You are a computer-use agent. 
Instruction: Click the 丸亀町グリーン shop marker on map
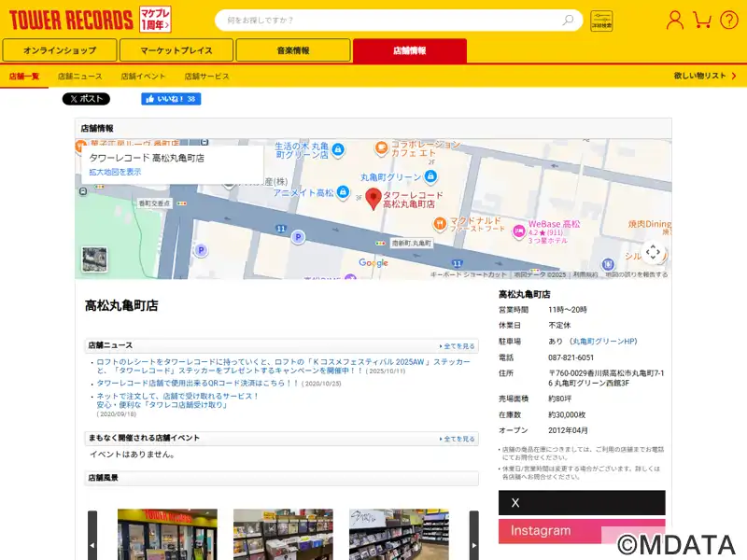click(430, 176)
